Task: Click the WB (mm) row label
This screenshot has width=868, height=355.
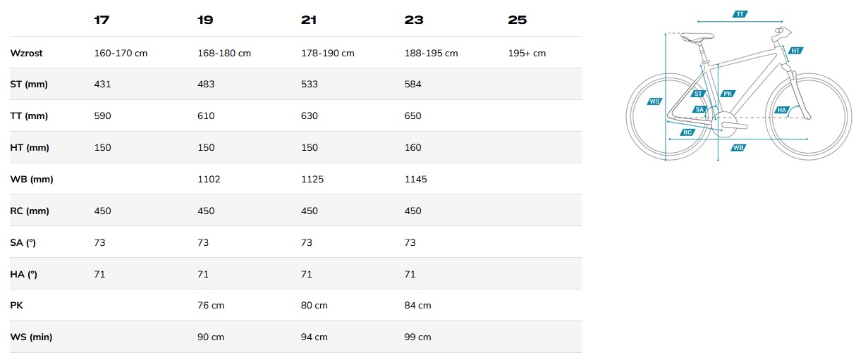Action: (32, 179)
